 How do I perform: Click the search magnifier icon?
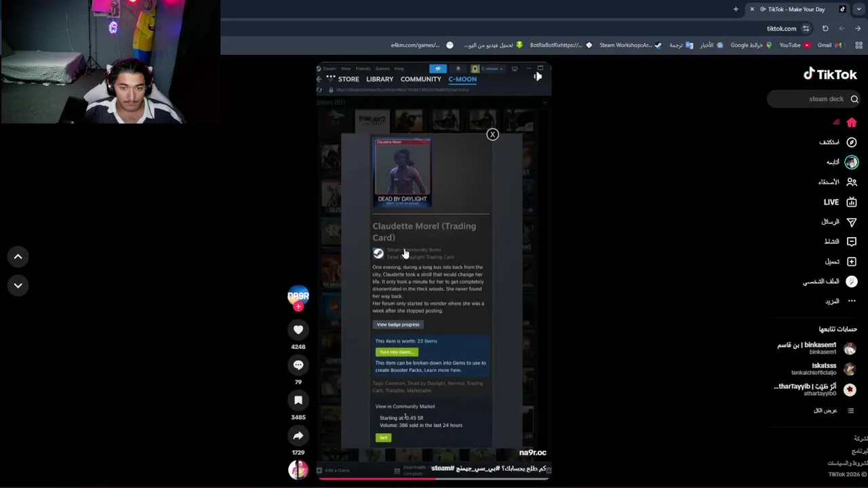tap(854, 99)
